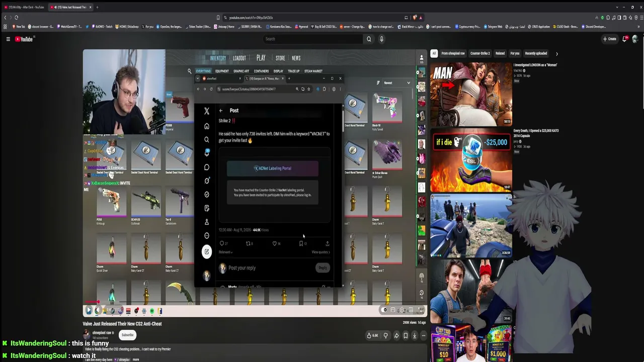Share the video using the arrow icon
The image size is (644, 362).
[x=396, y=335]
